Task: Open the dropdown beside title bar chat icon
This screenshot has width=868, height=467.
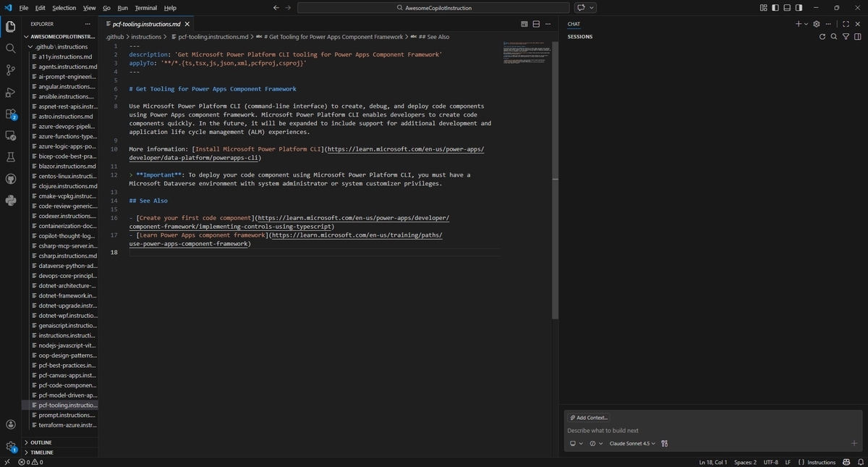Action: [x=592, y=8]
